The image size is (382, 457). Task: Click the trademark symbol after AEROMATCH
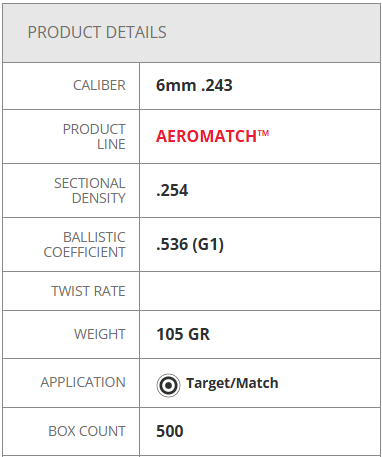pos(263,133)
